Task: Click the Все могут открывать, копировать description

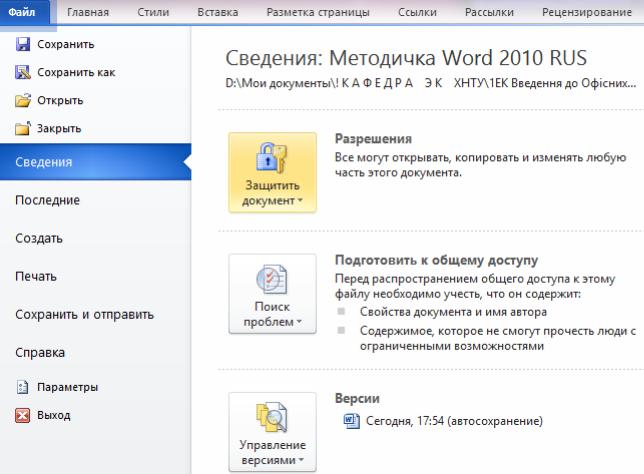Action: [x=481, y=165]
